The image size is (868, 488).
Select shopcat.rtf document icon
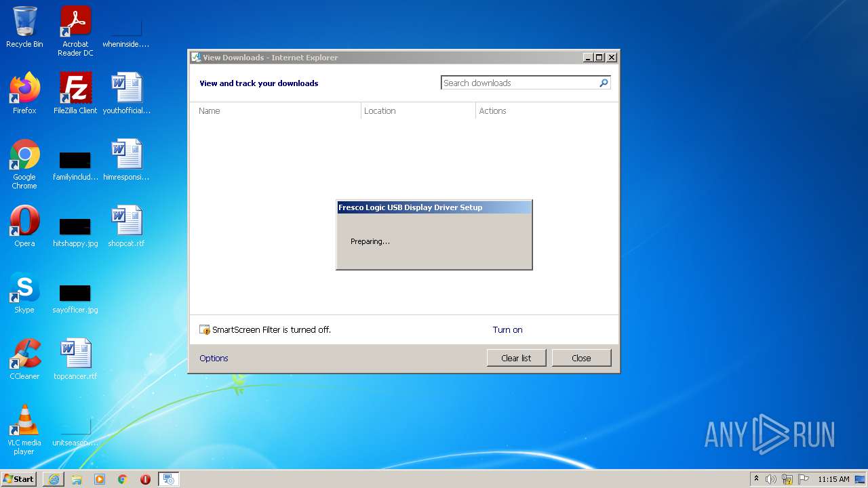tap(126, 226)
